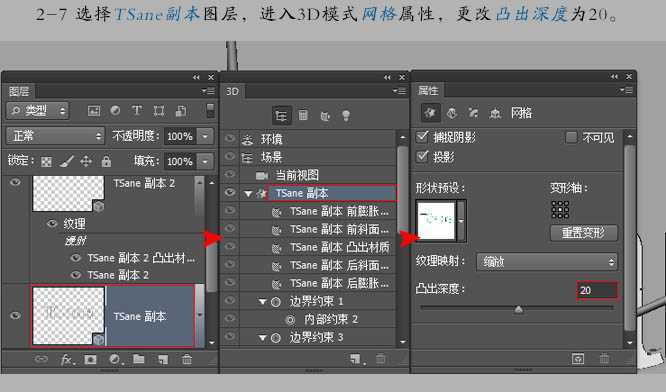Open 形状预设 preset picker arrow
This screenshot has height=392, width=666.
[461, 221]
